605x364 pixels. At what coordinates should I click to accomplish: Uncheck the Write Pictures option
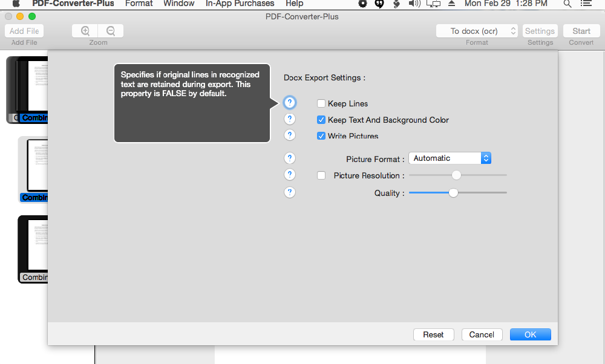(321, 135)
